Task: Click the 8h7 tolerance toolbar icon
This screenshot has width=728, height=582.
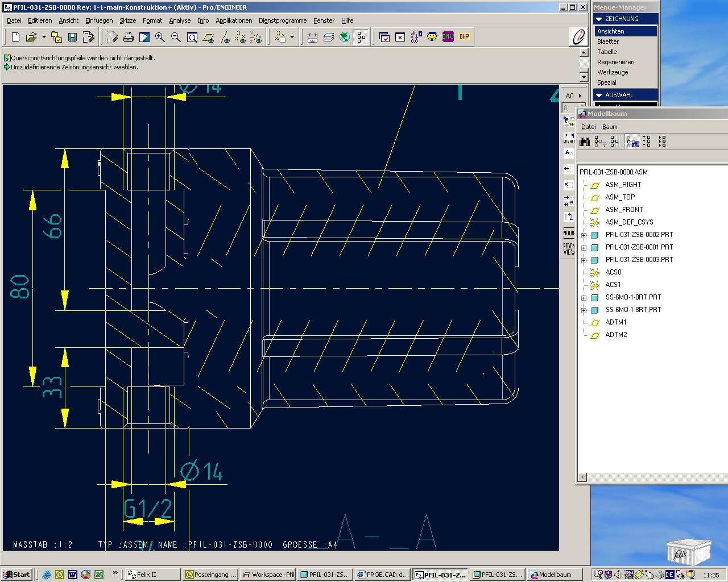Action: point(464,37)
